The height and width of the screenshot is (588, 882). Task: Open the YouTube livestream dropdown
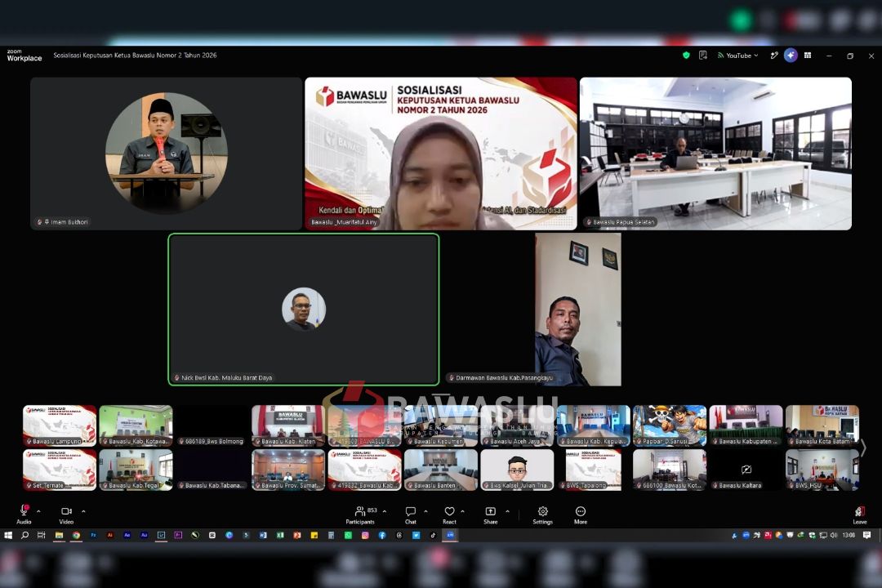[738, 56]
